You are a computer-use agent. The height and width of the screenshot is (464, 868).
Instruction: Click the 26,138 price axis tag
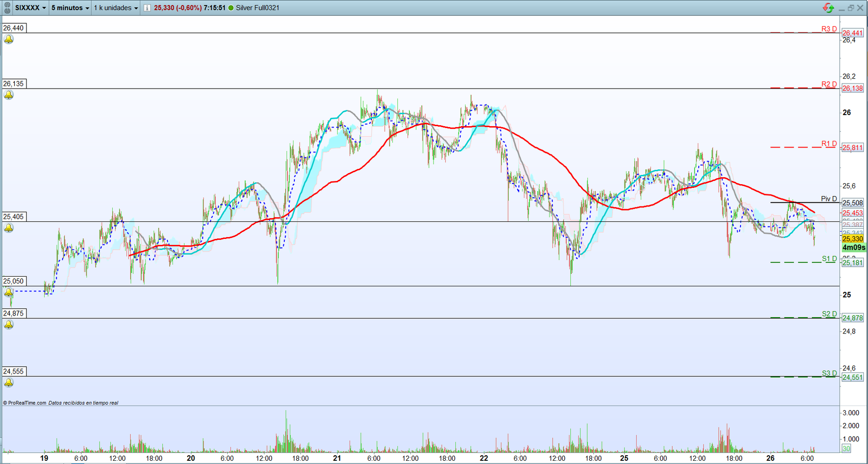coord(853,88)
